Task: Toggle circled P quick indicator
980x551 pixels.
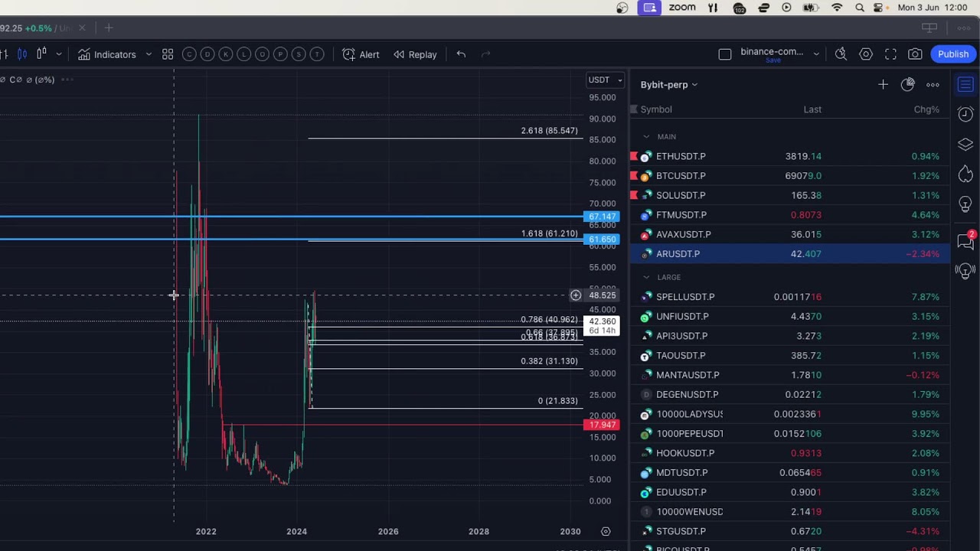Action: 280,54
